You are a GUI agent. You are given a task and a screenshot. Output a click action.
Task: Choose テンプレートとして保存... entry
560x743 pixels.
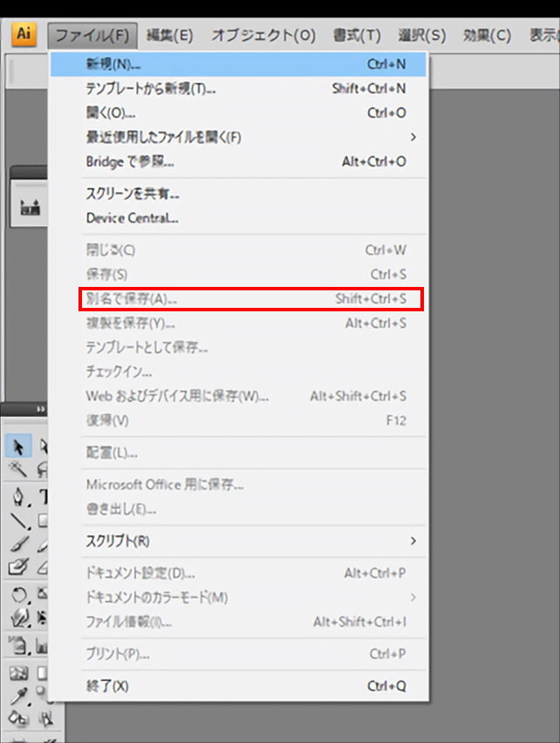(x=238, y=347)
